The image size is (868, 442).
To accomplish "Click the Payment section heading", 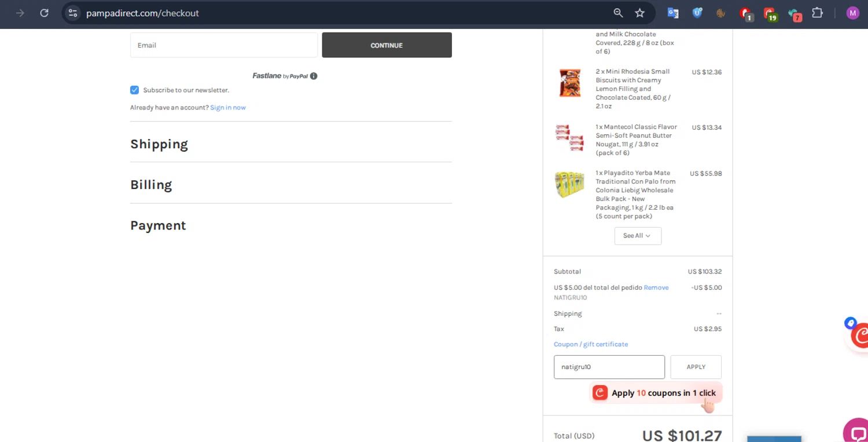I will pos(158,225).
